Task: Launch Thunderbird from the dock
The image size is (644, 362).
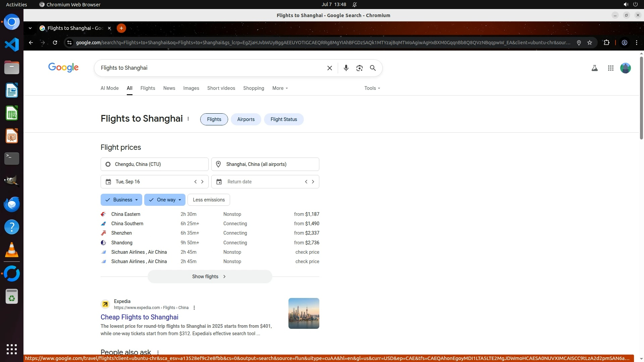Action: (12, 204)
